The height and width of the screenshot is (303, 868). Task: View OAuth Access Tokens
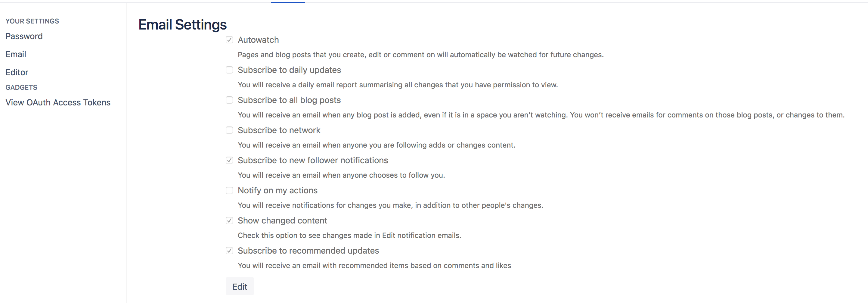(x=58, y=102)
